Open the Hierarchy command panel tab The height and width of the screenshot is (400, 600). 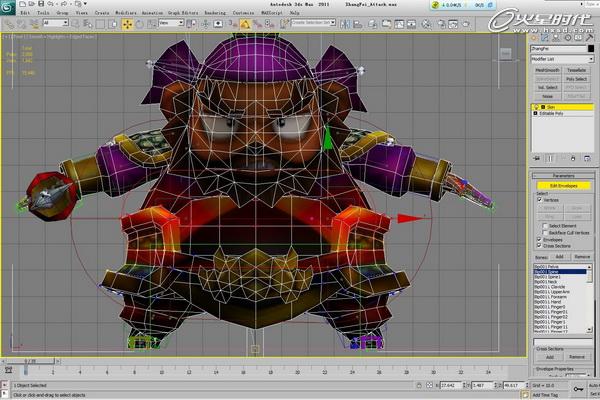point(556,38)
